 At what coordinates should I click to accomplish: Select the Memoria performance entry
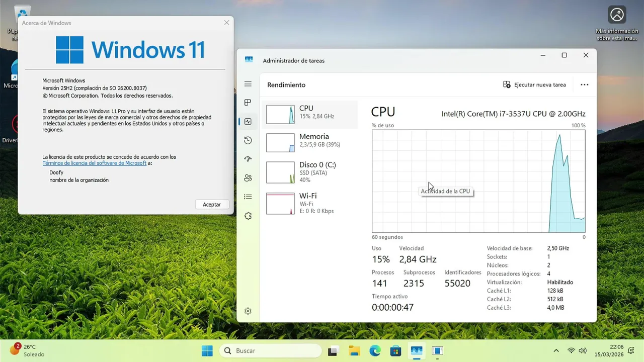tap(310, 142)
